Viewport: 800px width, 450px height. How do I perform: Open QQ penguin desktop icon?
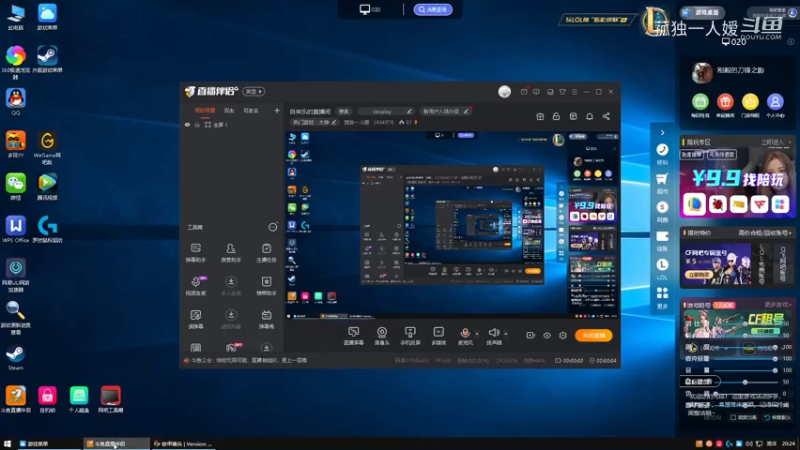[x=16, y=102]
